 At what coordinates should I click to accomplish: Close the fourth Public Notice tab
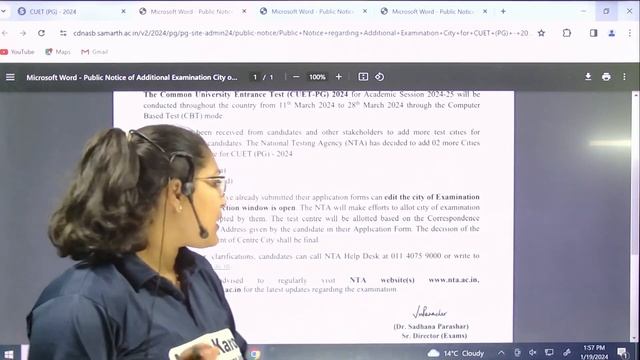(485, 11)
